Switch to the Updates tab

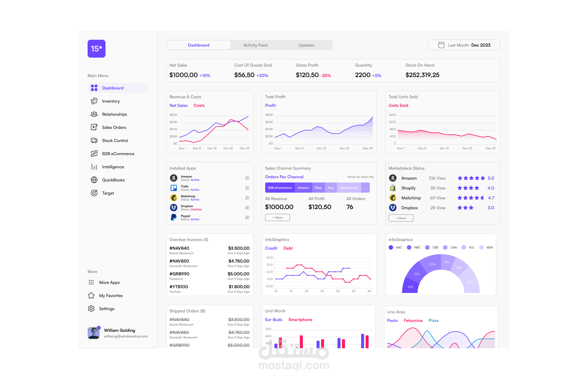(x=306, y=45)
